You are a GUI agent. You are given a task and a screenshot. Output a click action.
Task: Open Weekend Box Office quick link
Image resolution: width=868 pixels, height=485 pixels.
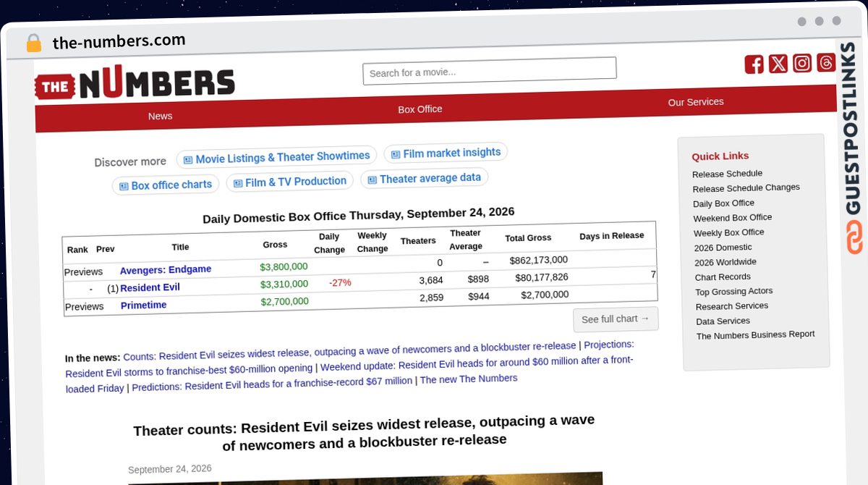click(x=732, y=218)
